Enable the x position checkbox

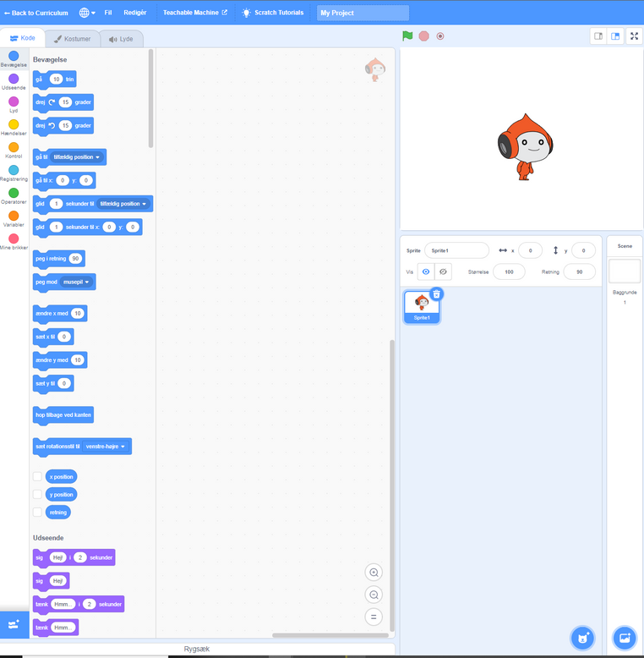pos(37,476)
